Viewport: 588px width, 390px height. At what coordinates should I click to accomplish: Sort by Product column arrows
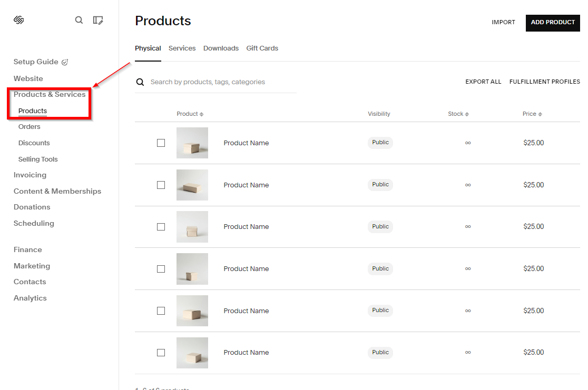tap(201, 114)
